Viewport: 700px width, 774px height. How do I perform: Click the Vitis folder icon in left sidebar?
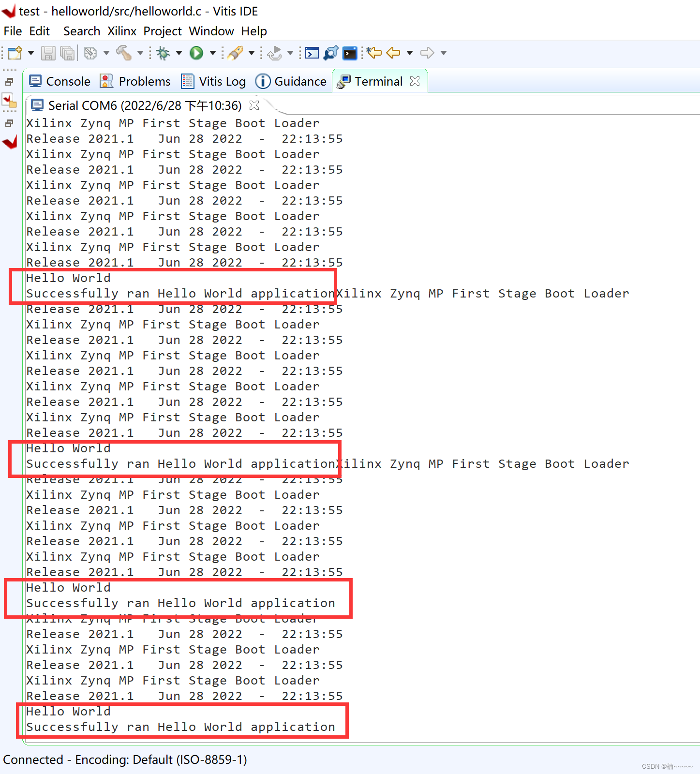click(9, 100)
